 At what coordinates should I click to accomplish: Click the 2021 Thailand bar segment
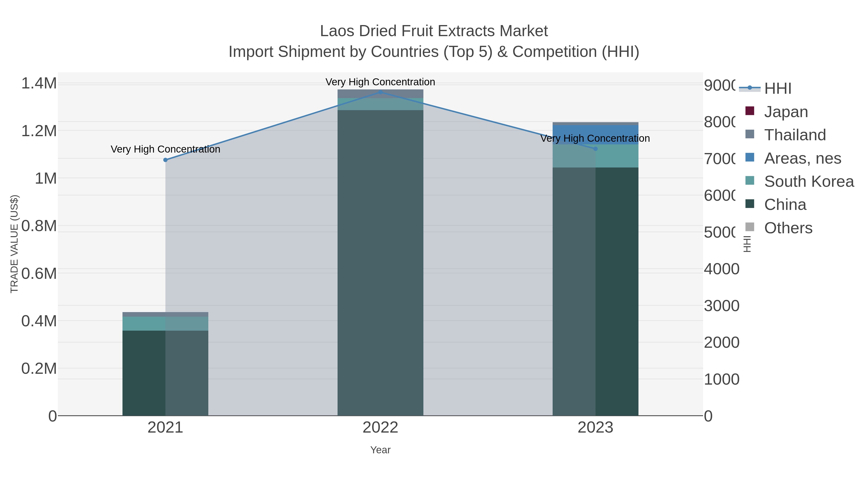(165, 314)
